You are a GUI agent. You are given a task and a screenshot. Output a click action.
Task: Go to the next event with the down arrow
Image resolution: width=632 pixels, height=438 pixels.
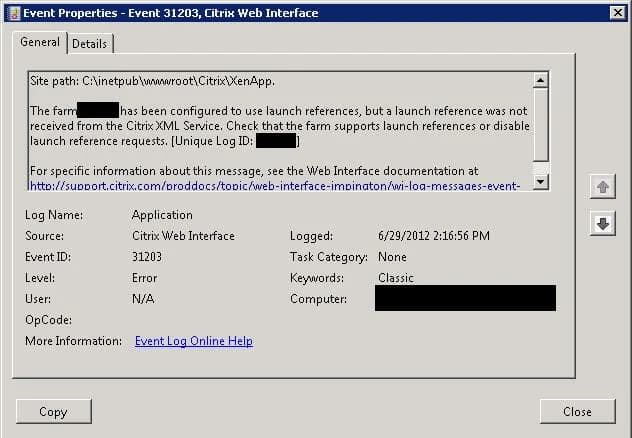(603, 223)
